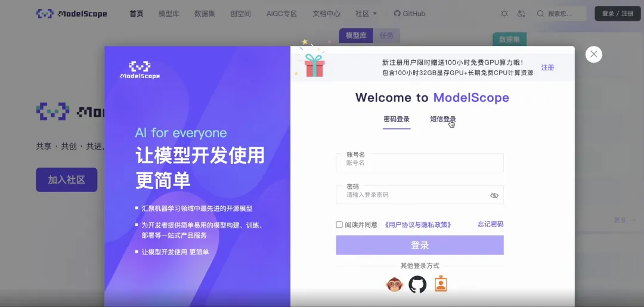Click the ModelScope logo in purple panel
Screen dimensions: 644x307
click(x=140, y=70)
